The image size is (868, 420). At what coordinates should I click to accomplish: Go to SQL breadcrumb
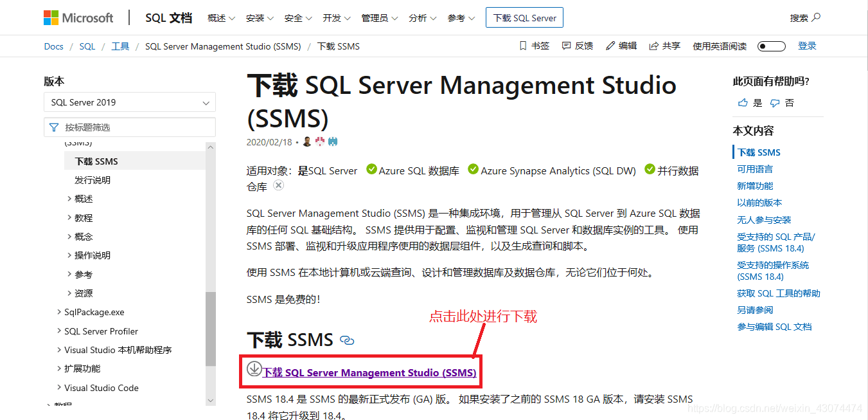(x=87, y=46)
